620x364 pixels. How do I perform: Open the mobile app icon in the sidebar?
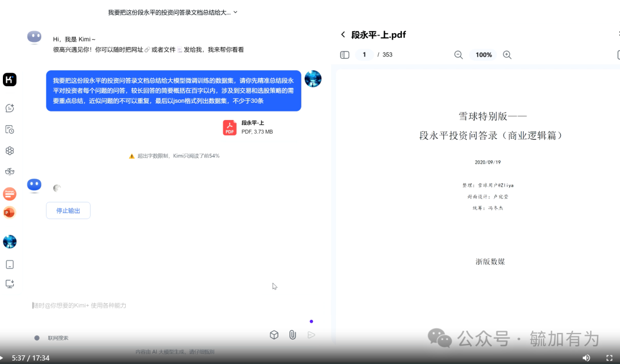[x=10, y=264]
